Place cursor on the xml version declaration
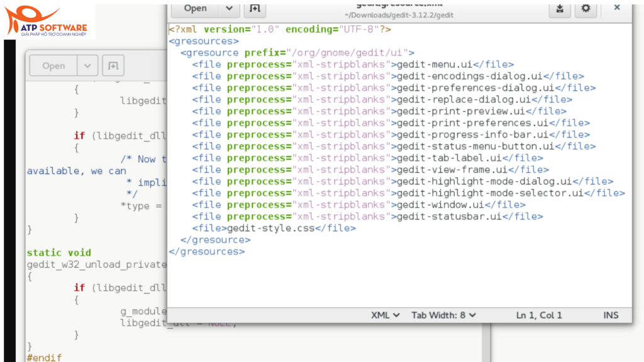 280,30
